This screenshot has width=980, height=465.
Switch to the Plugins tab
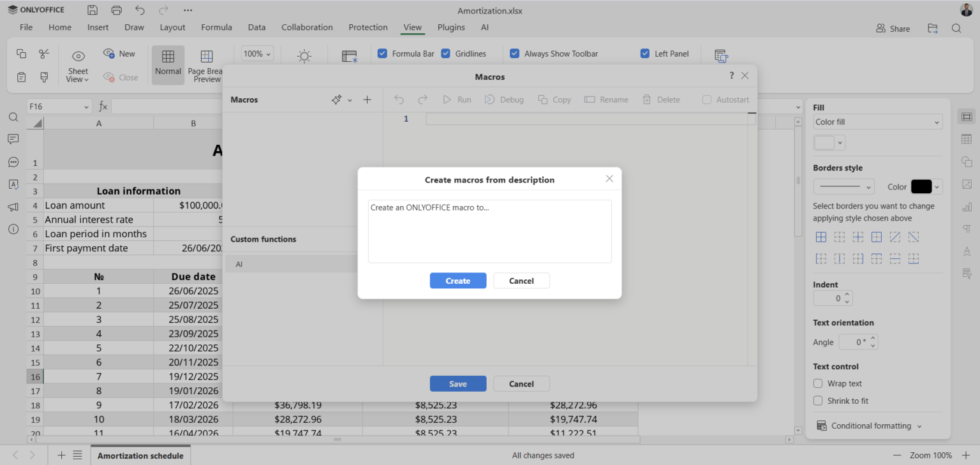[x=451, y=27]
